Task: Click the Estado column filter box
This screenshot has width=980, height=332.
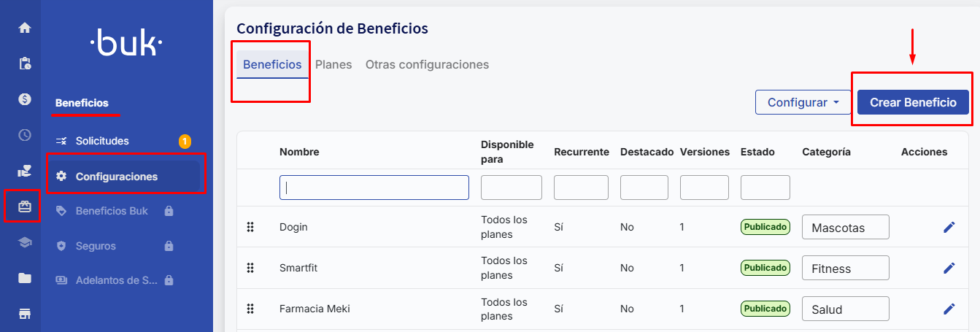Action: coord(765,188)
